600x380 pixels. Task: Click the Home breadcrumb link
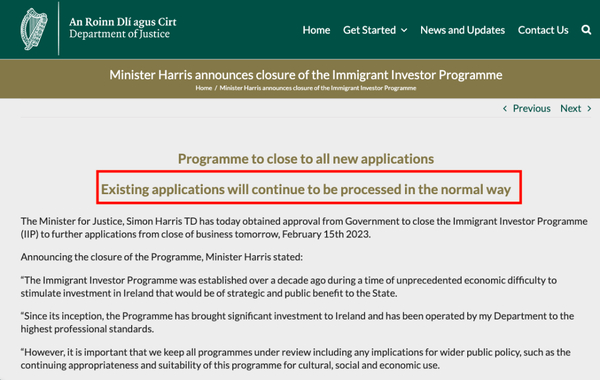(x=204, y=88)
